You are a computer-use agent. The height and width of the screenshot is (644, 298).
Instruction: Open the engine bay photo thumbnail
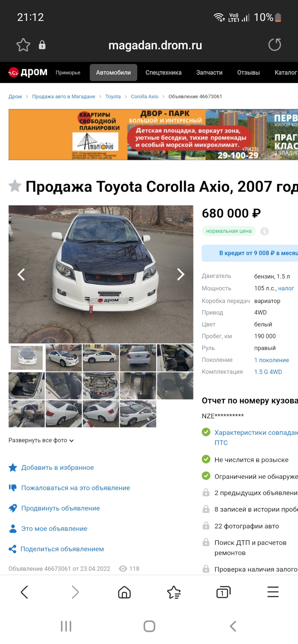(x=101, y=386)
